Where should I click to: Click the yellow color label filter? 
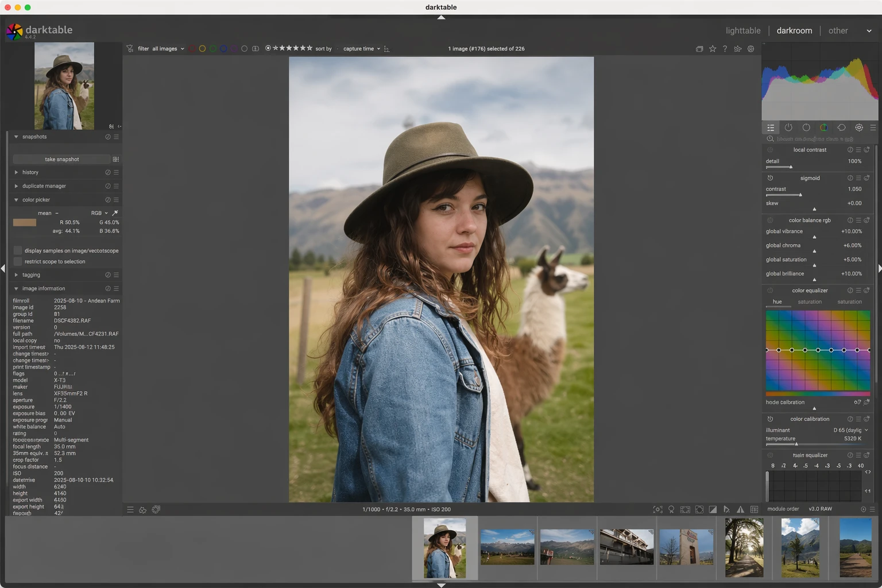click(x=202, y=49)
